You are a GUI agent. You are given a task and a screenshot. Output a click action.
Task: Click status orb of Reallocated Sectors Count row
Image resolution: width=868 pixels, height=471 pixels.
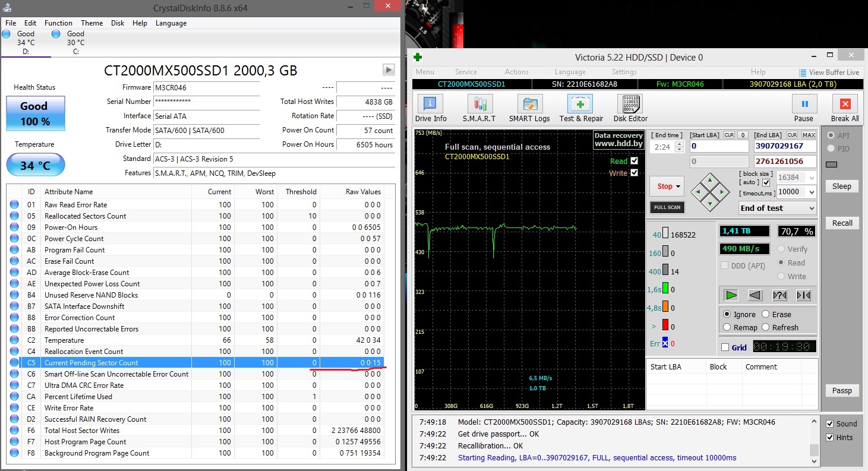[x=14, y=216]
